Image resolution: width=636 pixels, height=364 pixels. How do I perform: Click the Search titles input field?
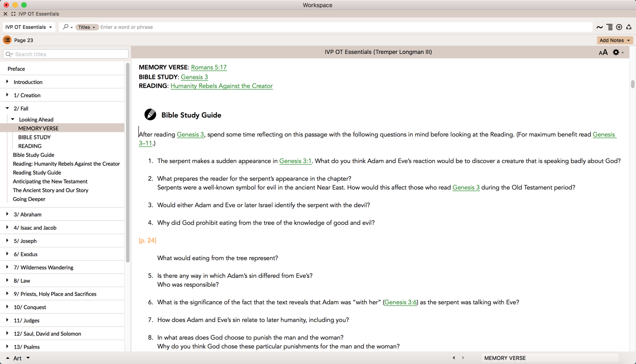[x=66, y=54]
